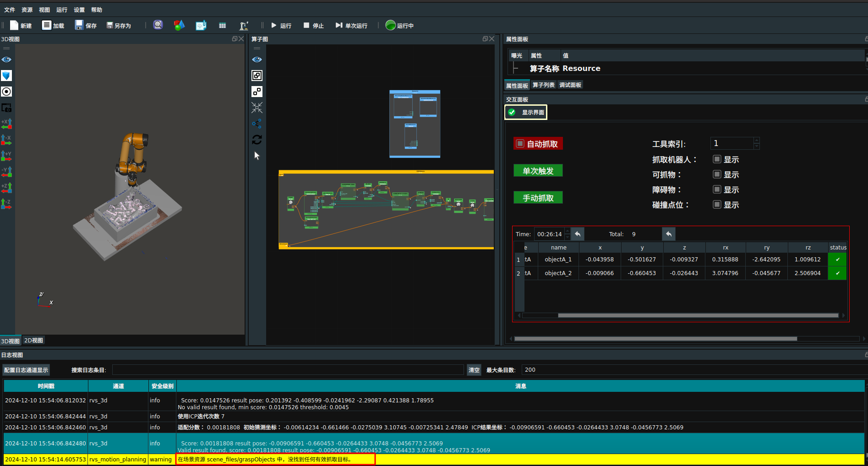Select the pointer cursor tool in 算子图
This screenshot has height=466, width=868.
point(257,156)
